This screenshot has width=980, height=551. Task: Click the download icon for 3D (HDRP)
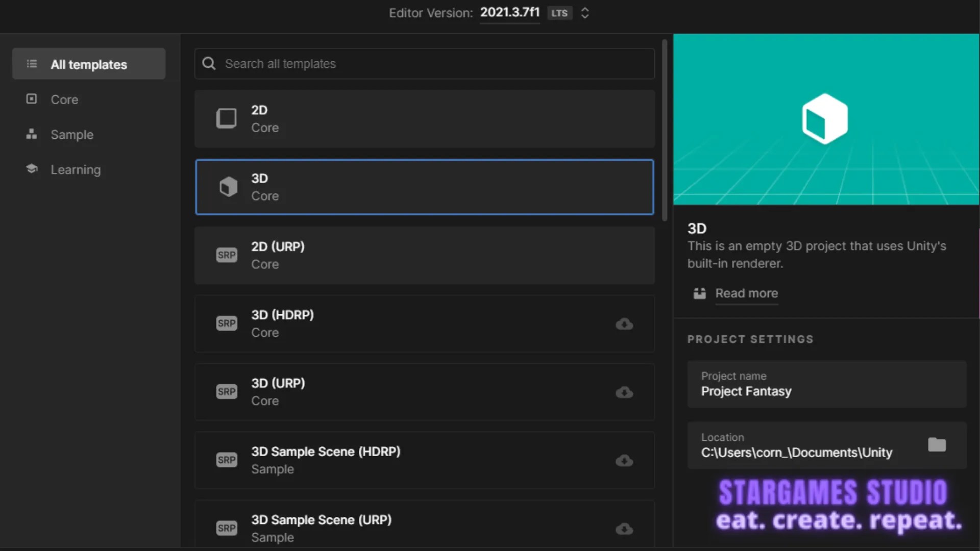[624, 324]
